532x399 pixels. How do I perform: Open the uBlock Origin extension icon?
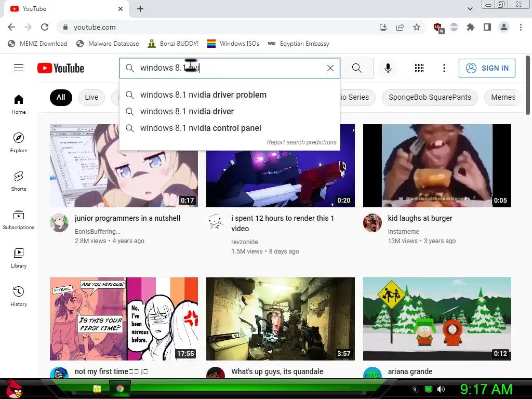[x=438, y=28]
